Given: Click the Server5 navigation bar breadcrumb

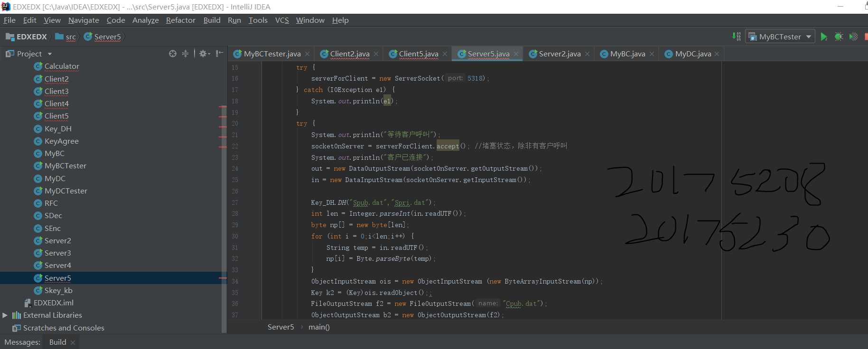Looking at the screenshot, I should click(x=103, y=37).
